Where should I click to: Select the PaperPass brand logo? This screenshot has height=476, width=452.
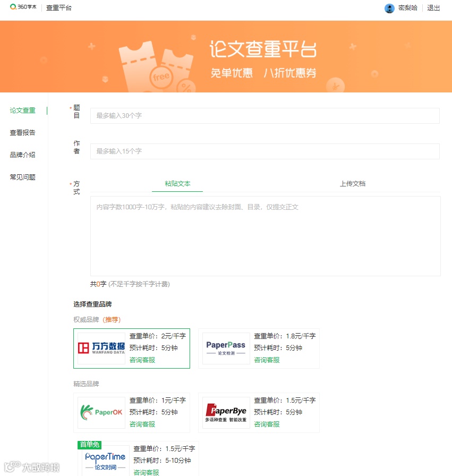[226, 348]
